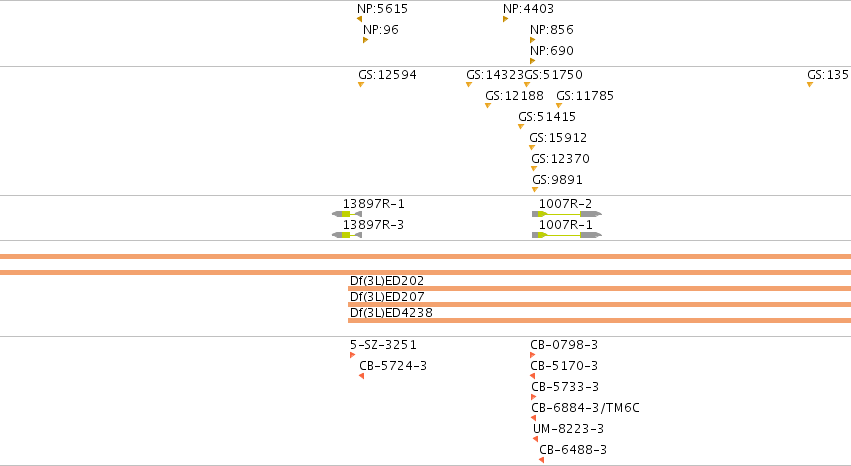Click the 13897R-1 text label

pos(373,204)
